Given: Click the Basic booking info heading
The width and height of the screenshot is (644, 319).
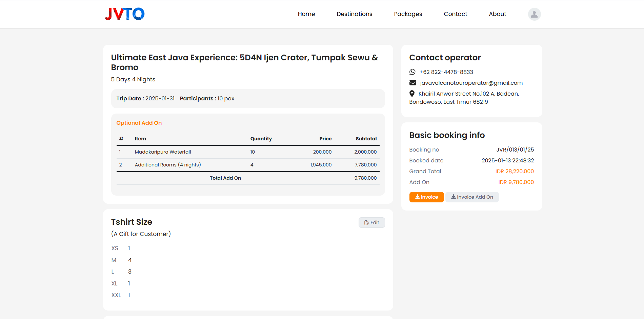Looking at the screenshot, I should (x=447, y=135).
